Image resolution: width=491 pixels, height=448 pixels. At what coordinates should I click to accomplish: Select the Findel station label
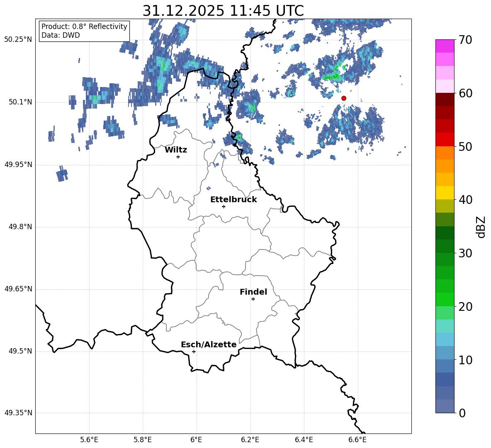tap(253, 292)
